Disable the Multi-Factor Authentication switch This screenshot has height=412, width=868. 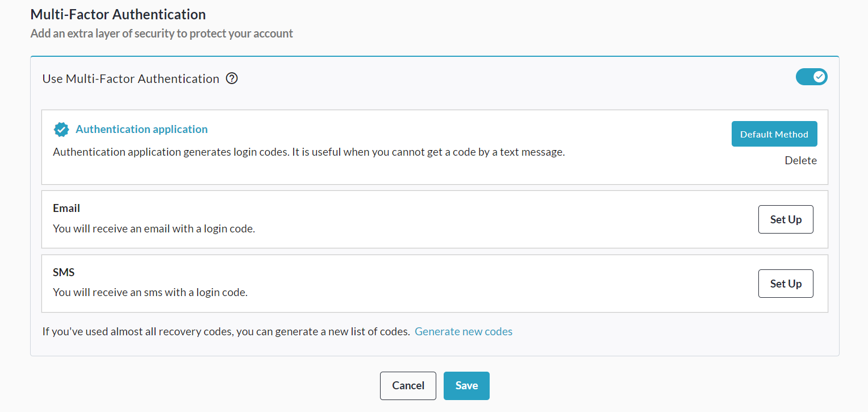811,77
